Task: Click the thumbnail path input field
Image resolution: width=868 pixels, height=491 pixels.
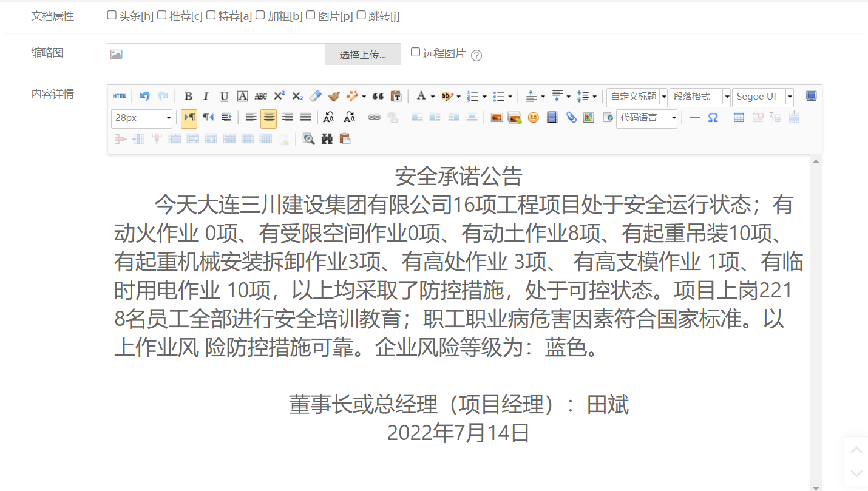Action: click(x=216, y=55)
